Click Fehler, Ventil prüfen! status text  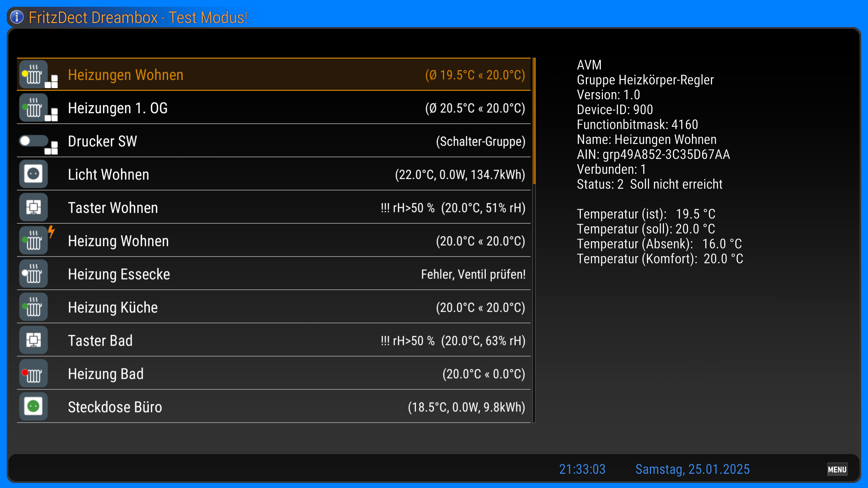tap(473, 274)
